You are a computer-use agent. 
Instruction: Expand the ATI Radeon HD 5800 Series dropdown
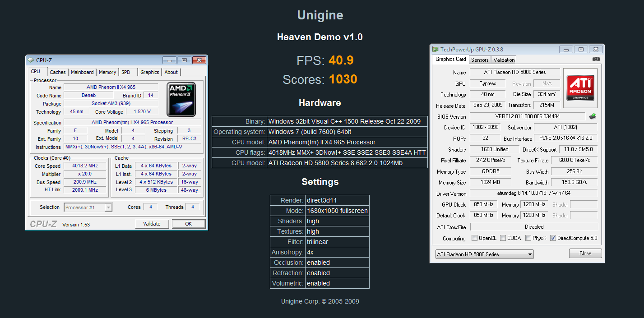tap(484, 254)
